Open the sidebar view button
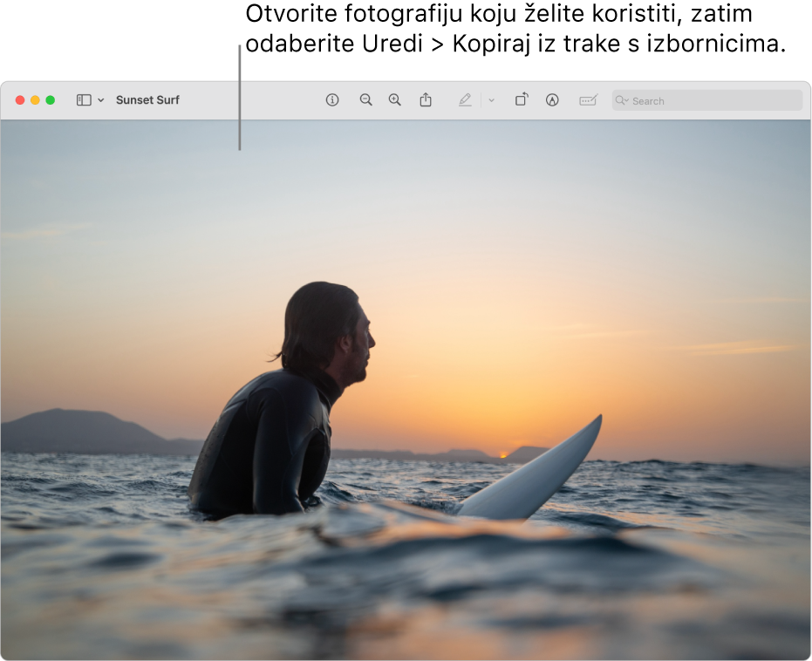812x661 pixels. pyautogui.click(x=84, y=100)
